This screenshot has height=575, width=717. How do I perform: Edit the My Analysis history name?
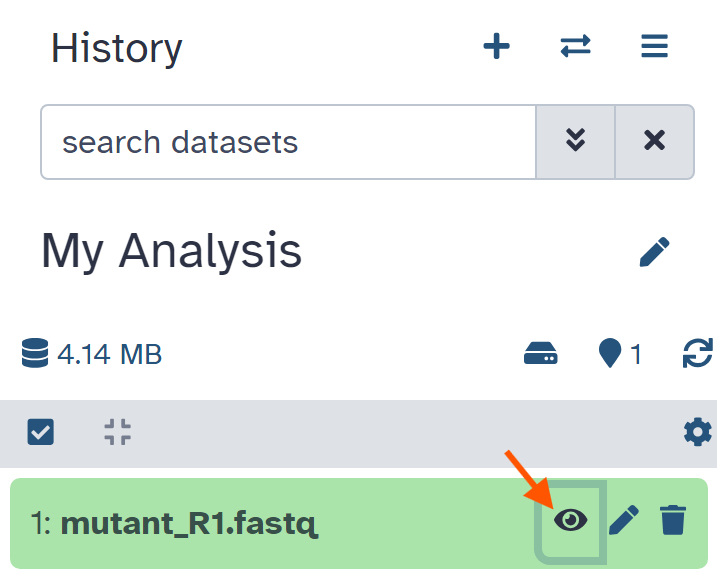[x=654, y=251]
